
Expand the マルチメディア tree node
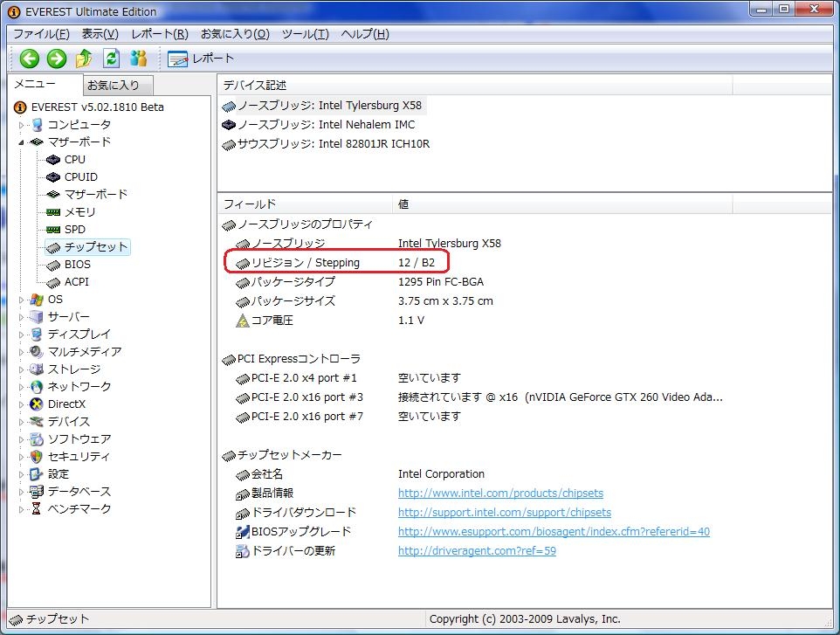pos(22,352)
